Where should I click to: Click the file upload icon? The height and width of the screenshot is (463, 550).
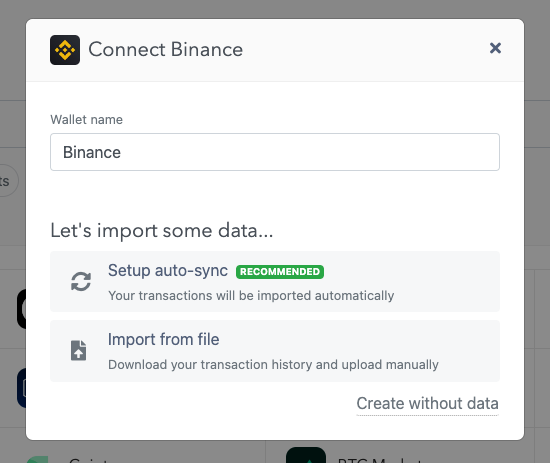pos(79,350)
